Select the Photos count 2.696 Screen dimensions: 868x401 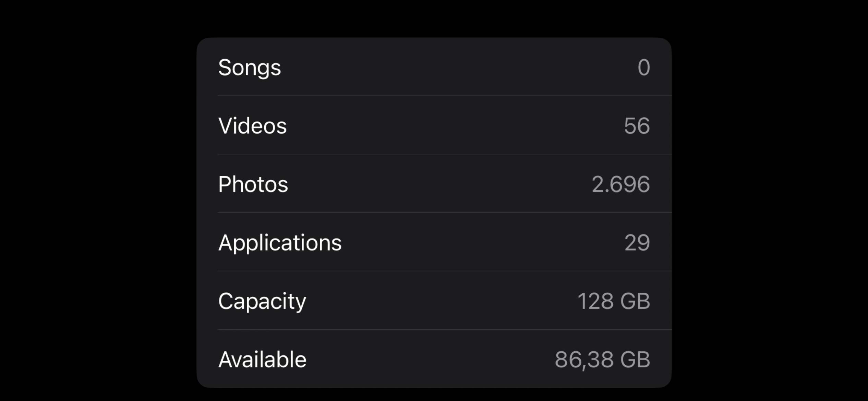click(621, 184)
